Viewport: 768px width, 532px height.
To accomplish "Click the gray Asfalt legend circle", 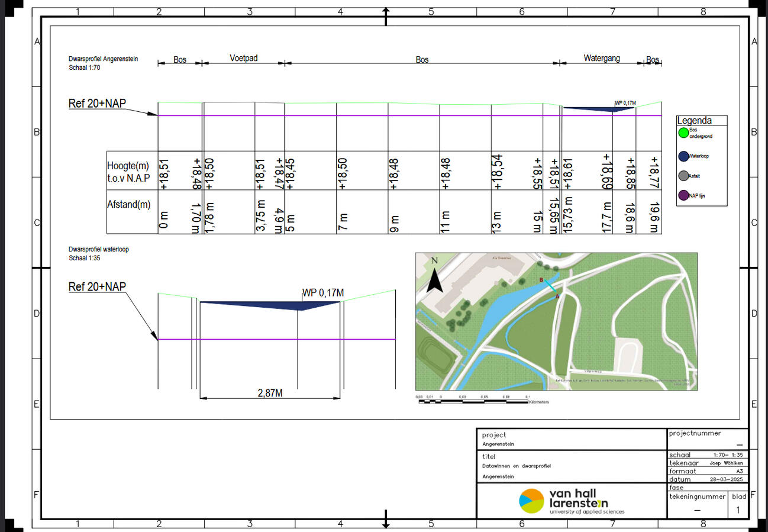I will click(683, 176).
